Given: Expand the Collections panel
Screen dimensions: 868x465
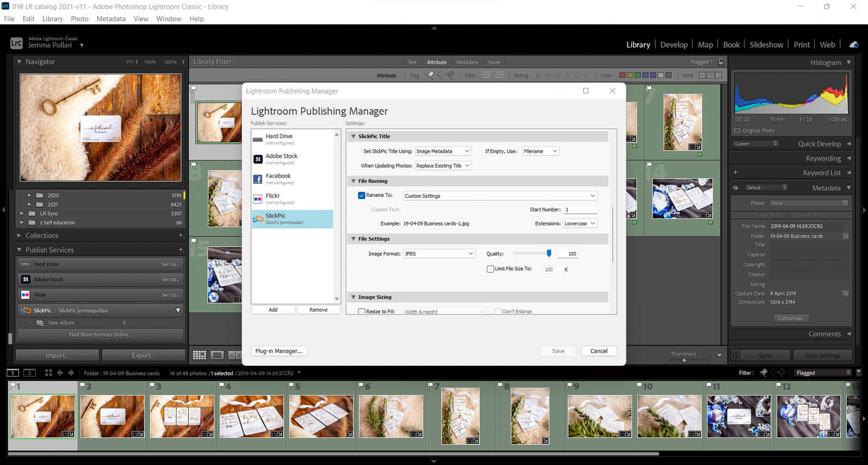Looking at the screenshot, I should point(20,235).
